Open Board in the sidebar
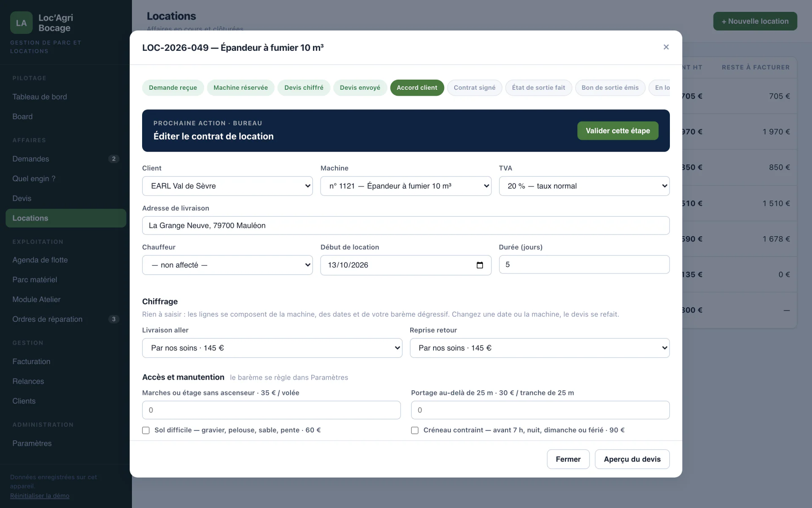This screenshot has height=508, width=812. pos(66,116)
